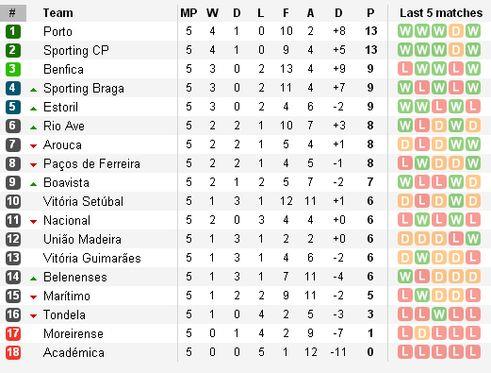Click Benfica's first red L result badge

tap(405, 69)
